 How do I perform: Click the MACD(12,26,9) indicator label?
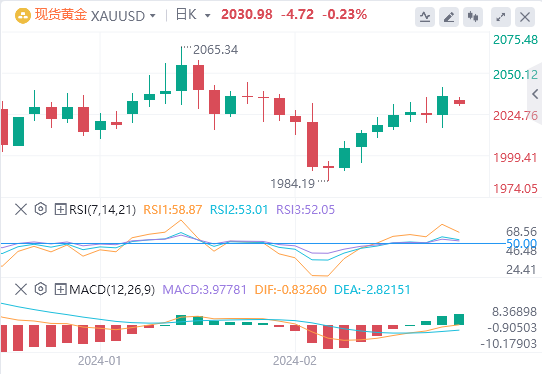pyautogui.click(x=112, y=289)
